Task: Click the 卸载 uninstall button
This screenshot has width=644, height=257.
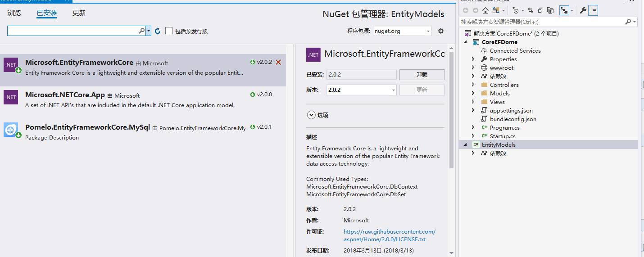Action: [422, 75]
